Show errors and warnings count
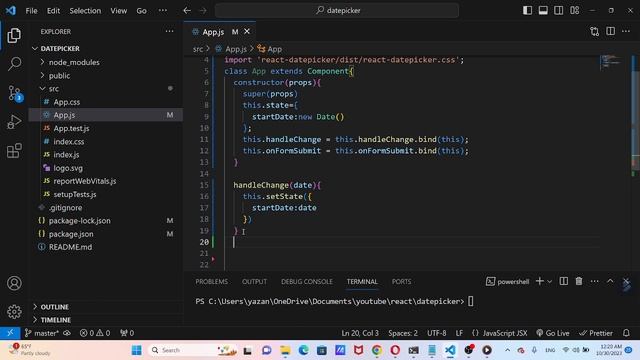This screenshot has width=640, height=360. coord(95,333)
